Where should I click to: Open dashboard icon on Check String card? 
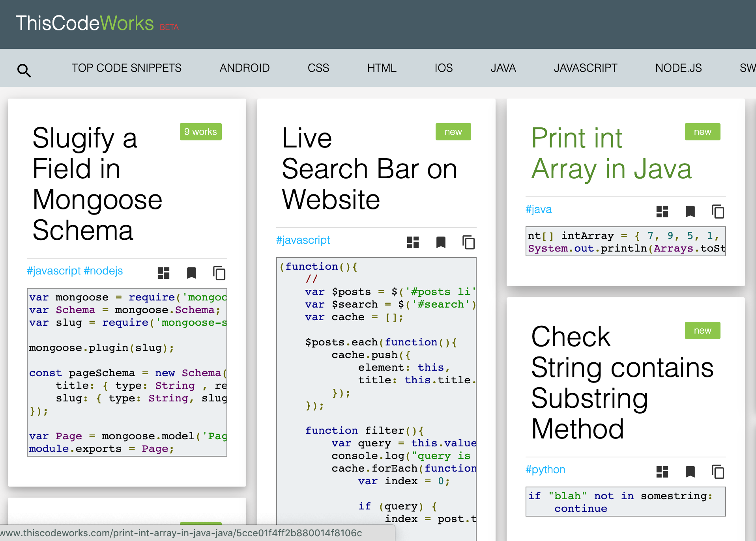point(662,472)
